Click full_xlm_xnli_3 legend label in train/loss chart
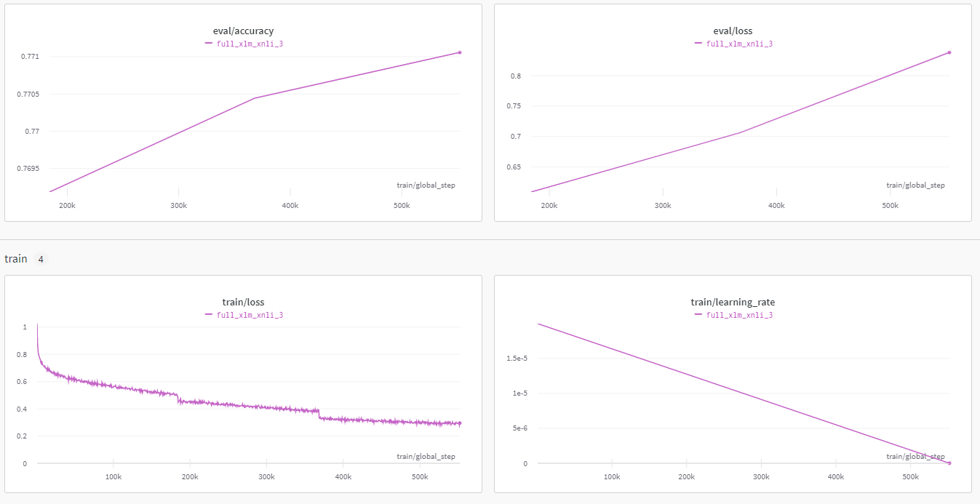Screen dimensions: 980x504 (x=250, y=315)
